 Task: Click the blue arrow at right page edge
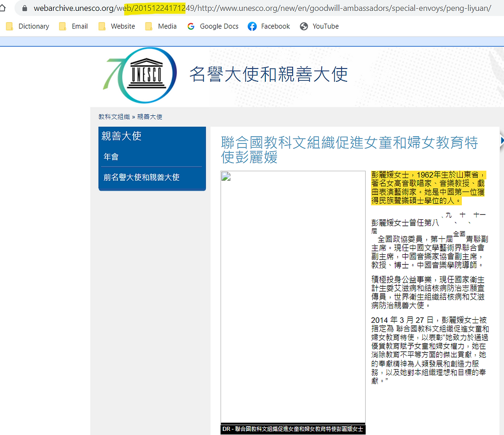tap(502, 140)
